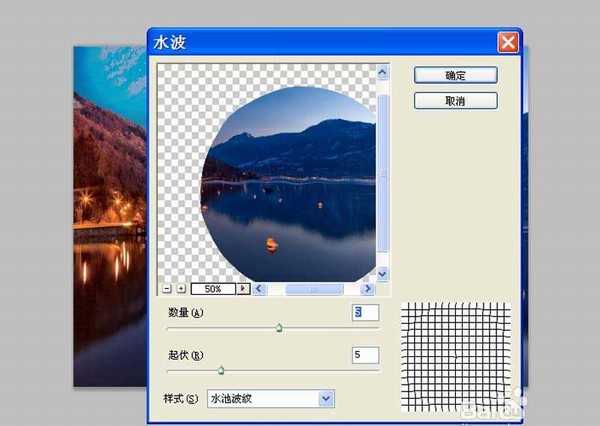This screenshot has height=426, width=600.
Task: Click the 数量 slider handle
Action: point(279,327)
